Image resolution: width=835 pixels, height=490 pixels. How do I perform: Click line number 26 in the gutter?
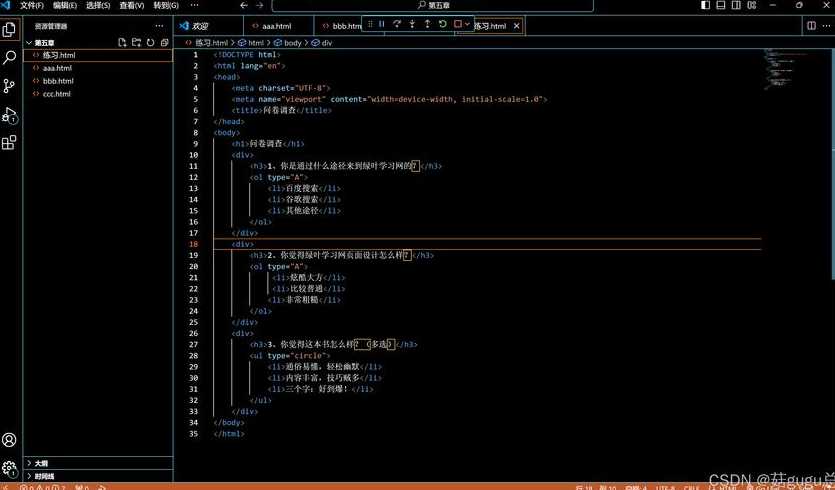pos(193,333)
